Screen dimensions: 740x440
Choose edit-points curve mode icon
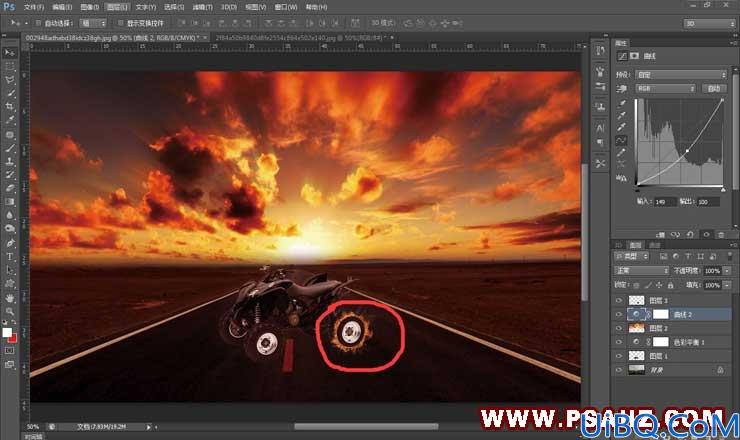click(x=622, y=140)
